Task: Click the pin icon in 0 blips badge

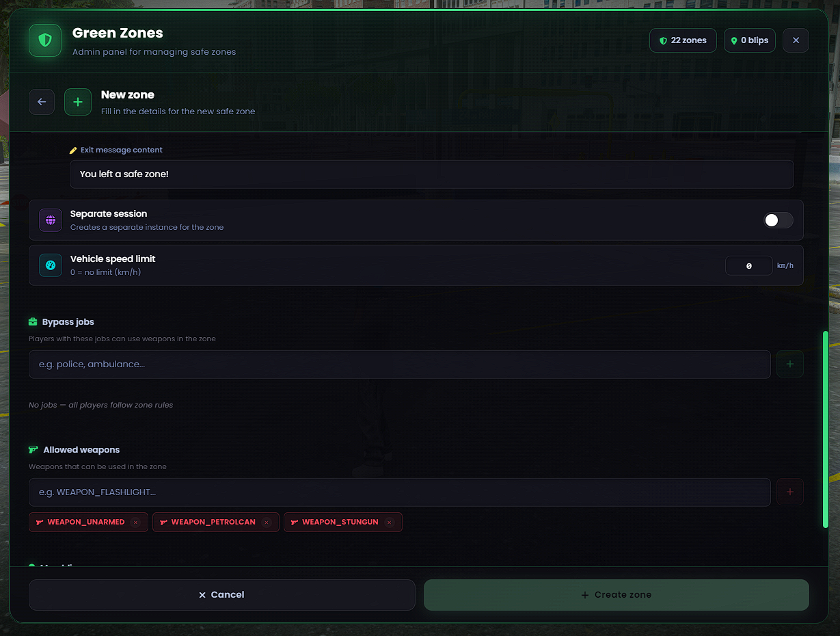Action: pos(734,41)
